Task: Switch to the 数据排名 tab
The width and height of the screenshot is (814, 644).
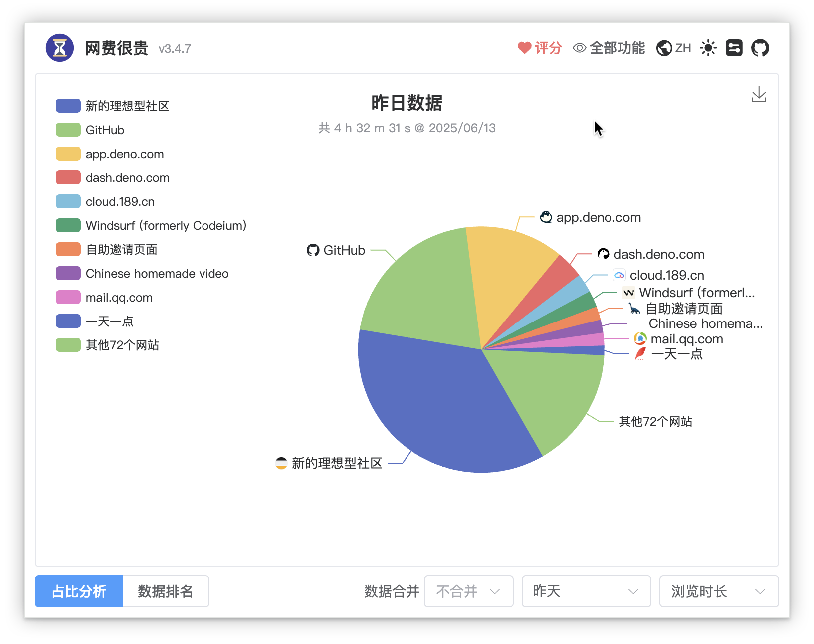Action: click(x=166, y=591)
